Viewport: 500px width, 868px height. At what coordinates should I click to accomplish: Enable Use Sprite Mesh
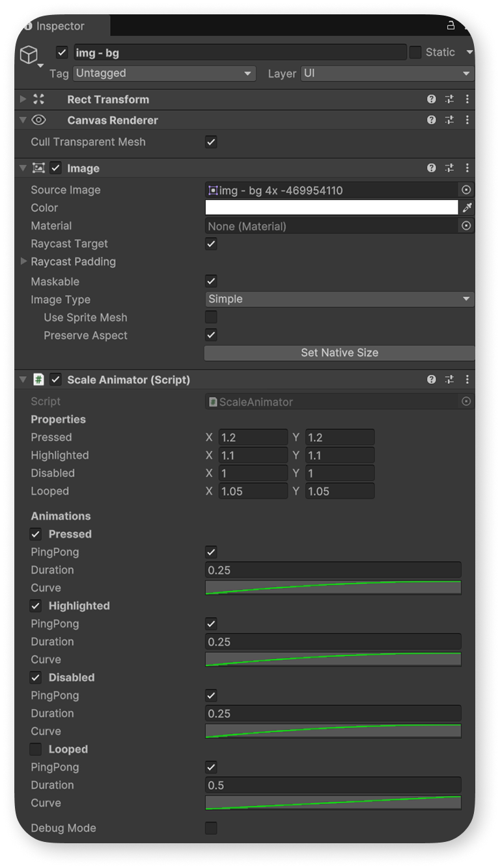point(211,317)
